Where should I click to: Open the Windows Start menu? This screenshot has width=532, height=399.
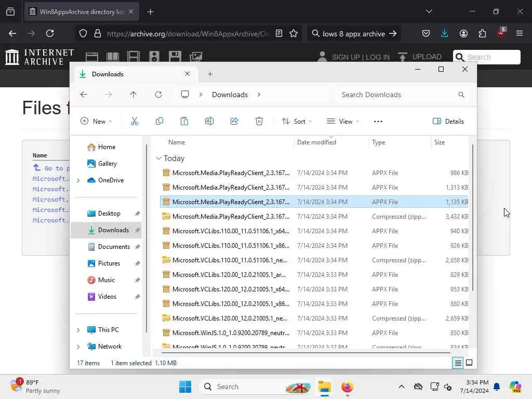[x=185, y=387]
